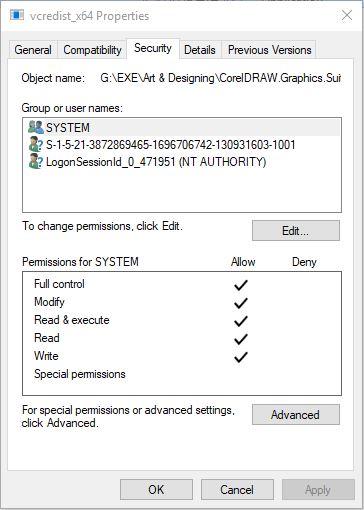364x510 pixels.
Task: Open the General tab
Action: point(33,50)
